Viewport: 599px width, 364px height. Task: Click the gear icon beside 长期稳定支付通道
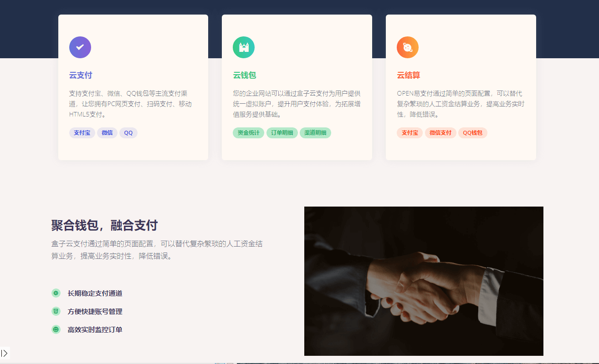pos(56,293)
